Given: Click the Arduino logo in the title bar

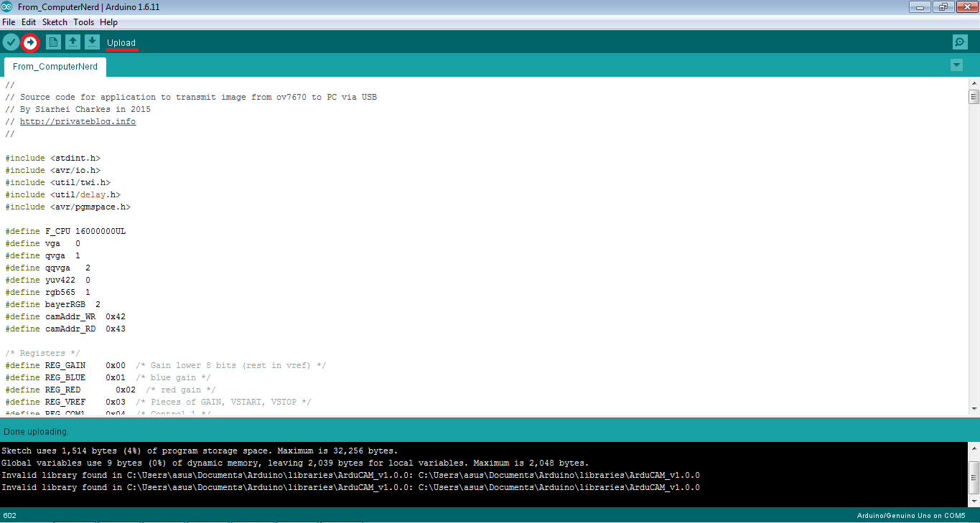Looking at the screenshot, I should click(x=7, y=6).
